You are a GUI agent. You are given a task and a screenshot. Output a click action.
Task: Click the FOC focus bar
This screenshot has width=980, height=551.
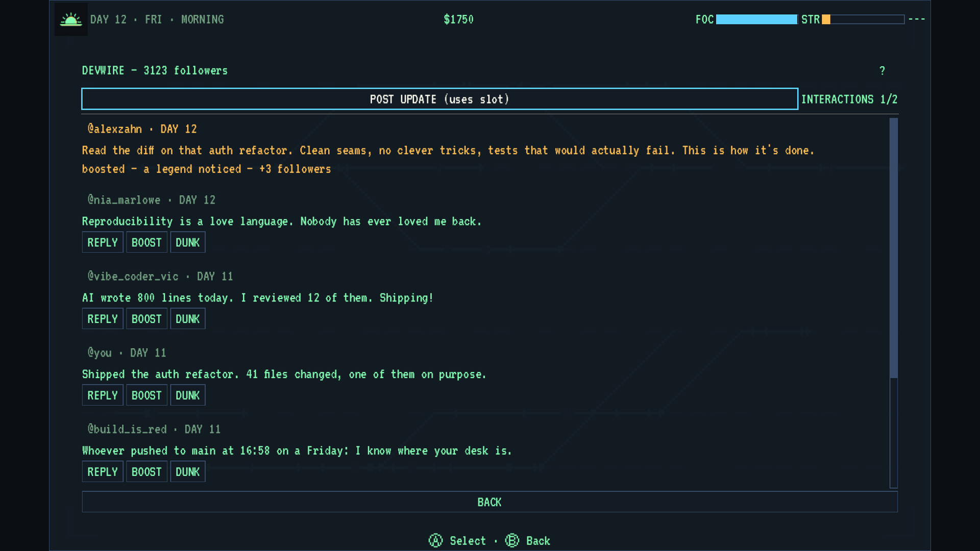pos(756,19)
